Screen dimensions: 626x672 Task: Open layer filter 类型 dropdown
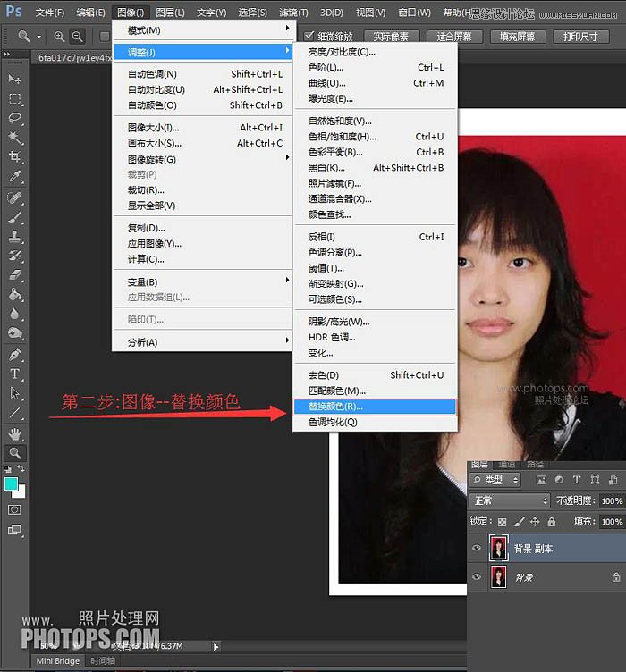(495, 480)
